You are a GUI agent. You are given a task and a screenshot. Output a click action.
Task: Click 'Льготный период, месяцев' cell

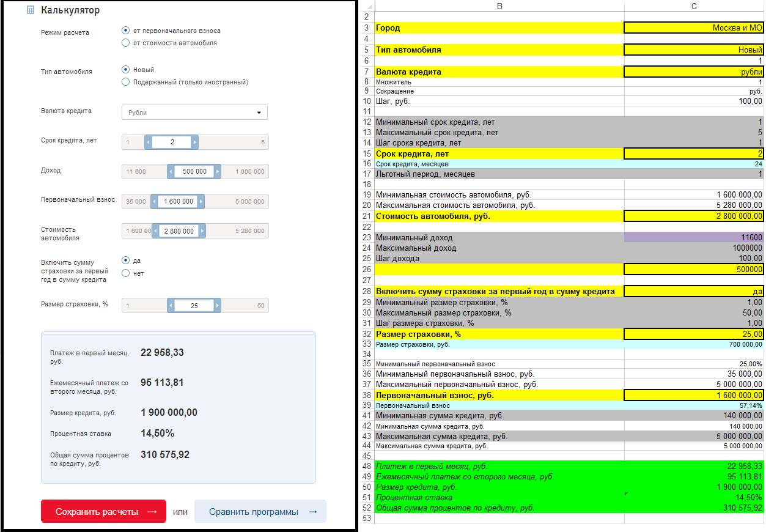click(x=499, y=174)
